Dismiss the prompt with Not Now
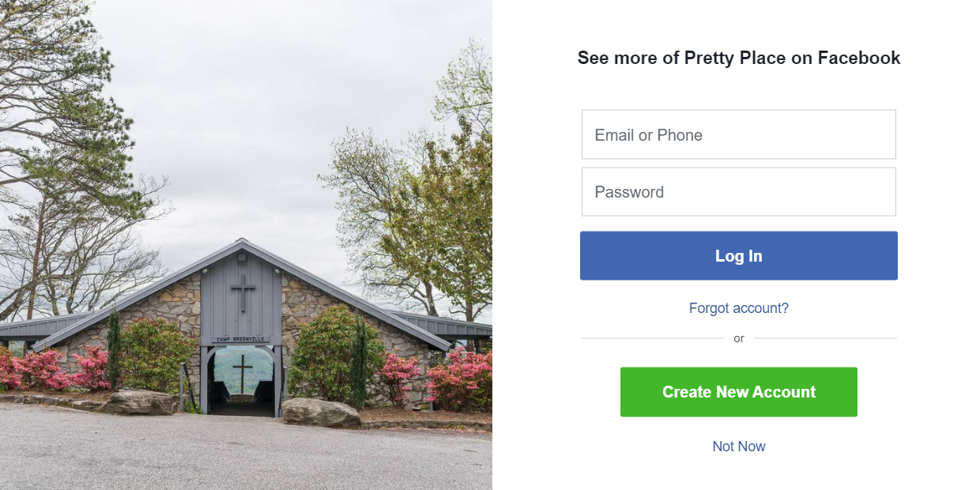This screenshot has width=980, height=490. pos(738,447)
